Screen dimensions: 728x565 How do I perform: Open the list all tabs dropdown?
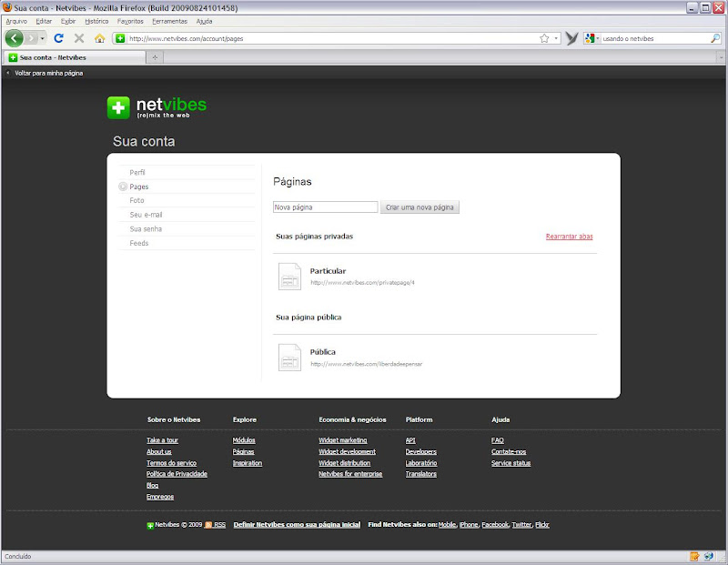pos(721,57)
